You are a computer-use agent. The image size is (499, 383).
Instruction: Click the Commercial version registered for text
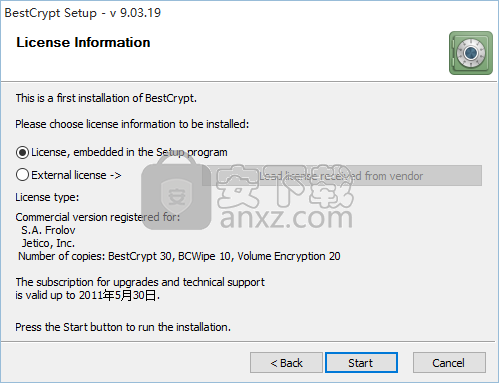[98, 217]
